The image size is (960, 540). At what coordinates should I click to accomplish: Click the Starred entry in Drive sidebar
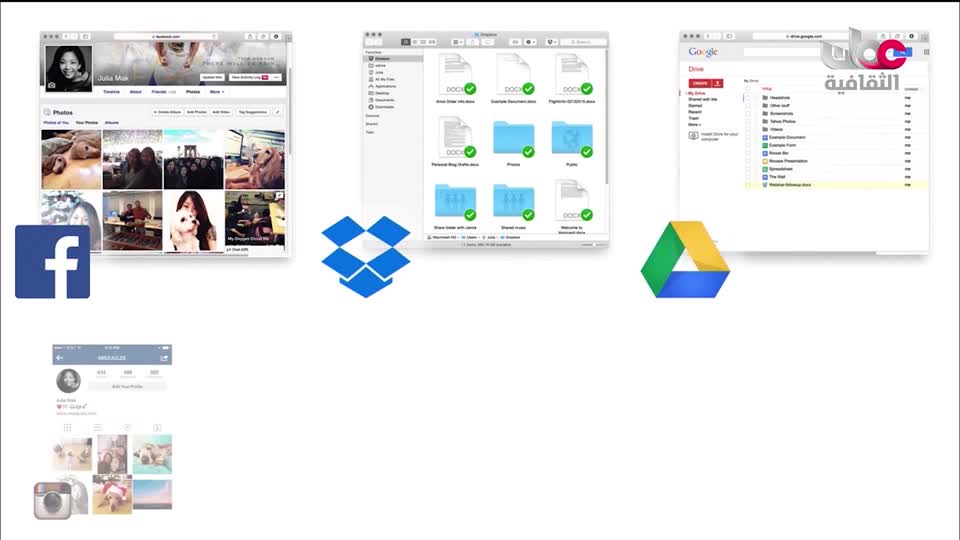point(695,105)
